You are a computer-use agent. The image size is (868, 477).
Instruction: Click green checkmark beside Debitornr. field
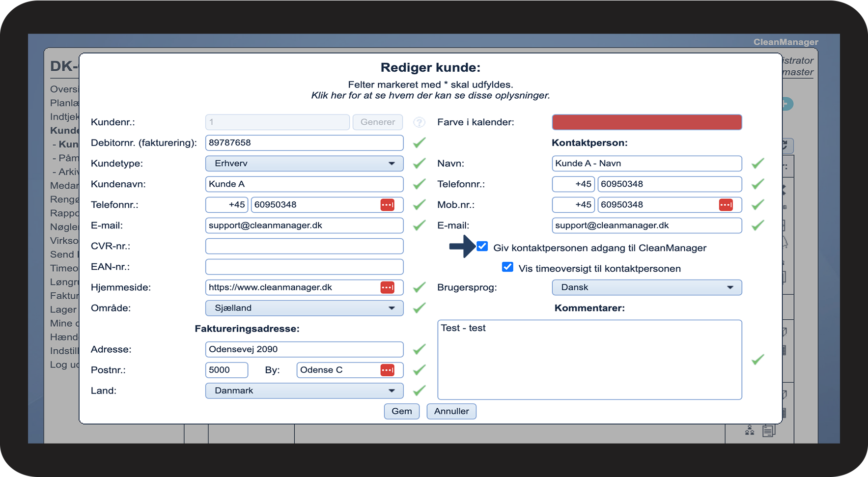pyautogui.click(x=419, y=143)
